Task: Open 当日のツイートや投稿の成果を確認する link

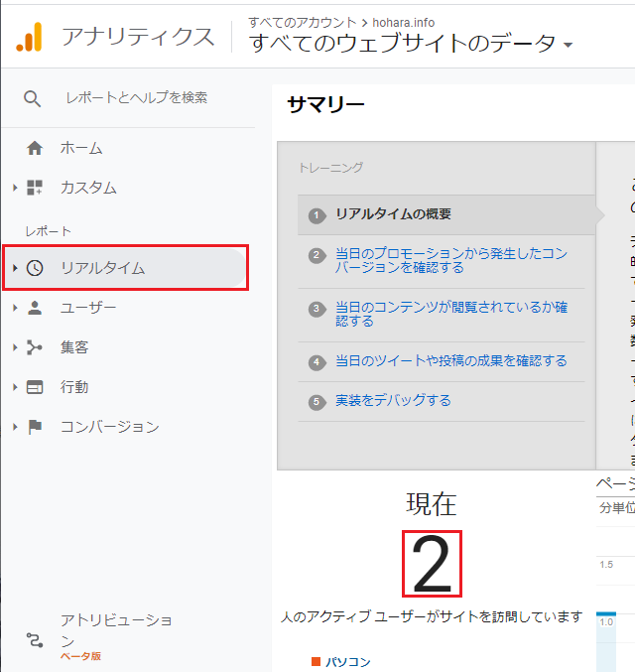Action: pyautogui.click(x=450, y=361)
